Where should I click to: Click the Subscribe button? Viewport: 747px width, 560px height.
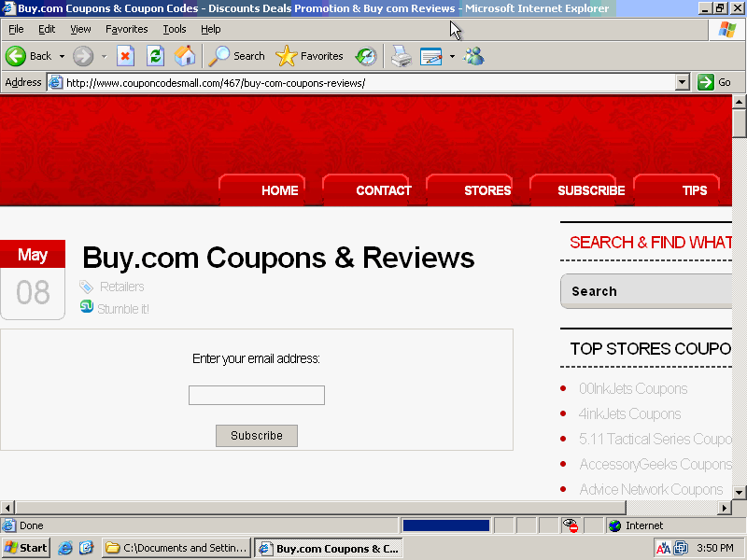[257, 436]
